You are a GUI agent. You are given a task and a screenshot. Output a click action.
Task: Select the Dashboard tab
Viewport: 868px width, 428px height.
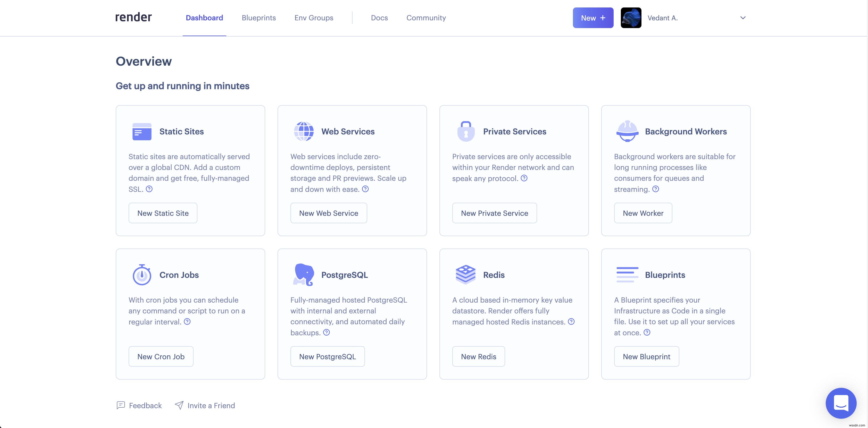pyautogui.click(x=204, y=18)
